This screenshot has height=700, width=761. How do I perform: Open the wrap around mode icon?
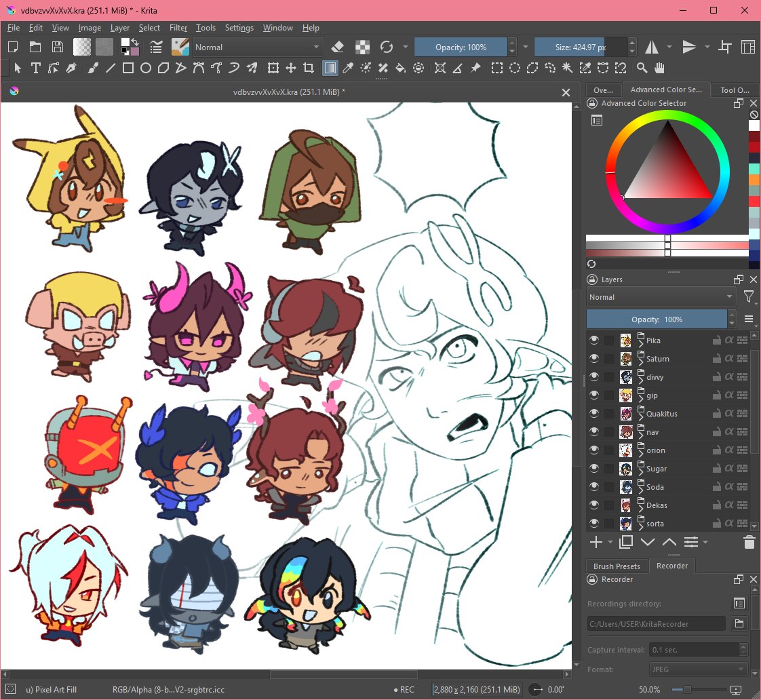(x=725, y=47)
